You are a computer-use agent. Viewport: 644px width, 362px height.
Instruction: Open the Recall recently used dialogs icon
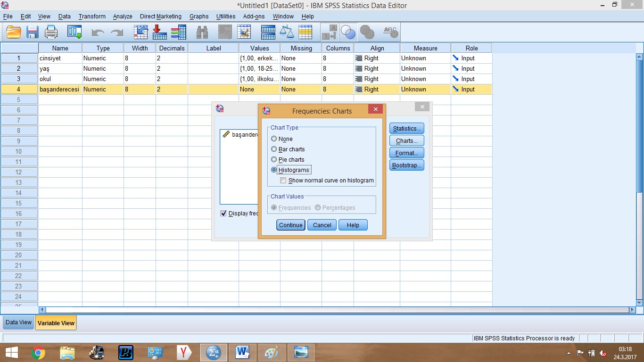point(74,32)
